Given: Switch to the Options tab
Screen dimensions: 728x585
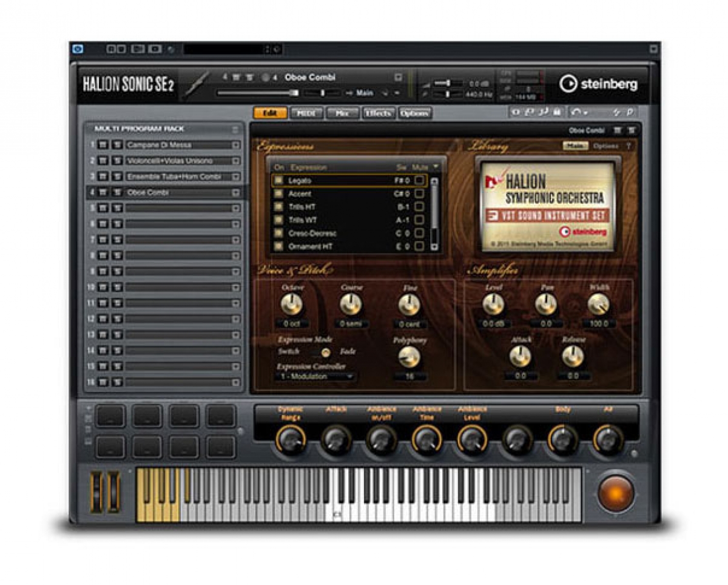Looking at the screenshot, I should tap(415, 113).
